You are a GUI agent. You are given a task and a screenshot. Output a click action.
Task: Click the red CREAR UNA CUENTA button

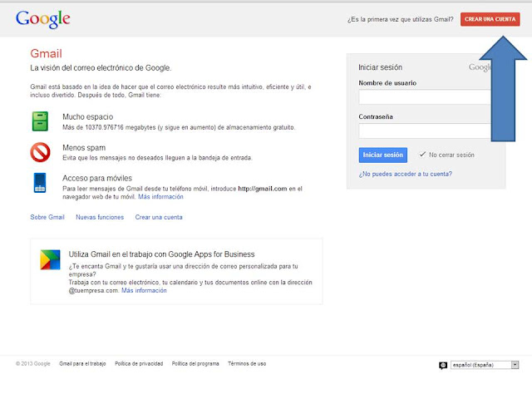[490, 19]
